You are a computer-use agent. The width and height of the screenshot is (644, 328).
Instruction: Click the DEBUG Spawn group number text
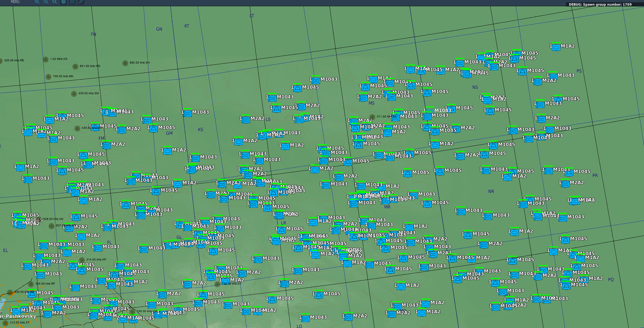(x=600, y=4)
